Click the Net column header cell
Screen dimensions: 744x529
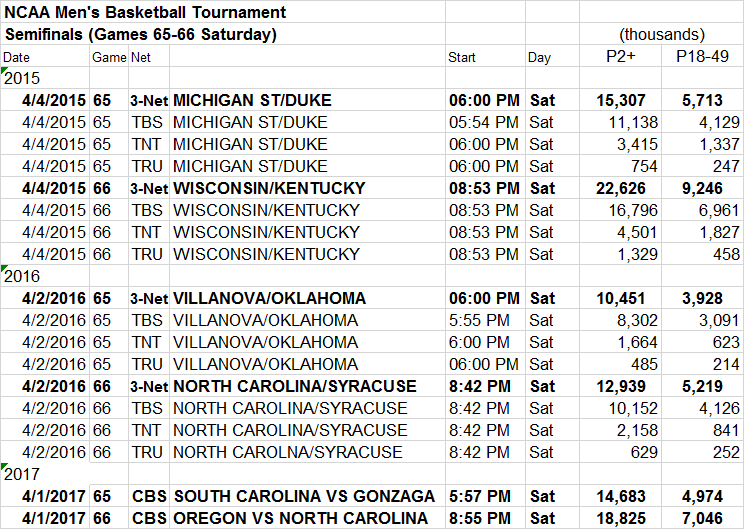click(149, 56)
